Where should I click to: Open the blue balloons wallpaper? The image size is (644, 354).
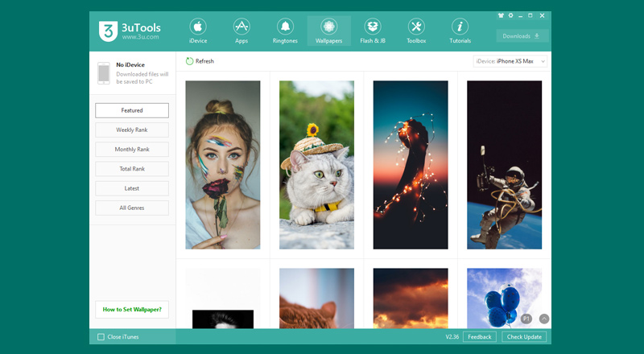coord(505,298)
